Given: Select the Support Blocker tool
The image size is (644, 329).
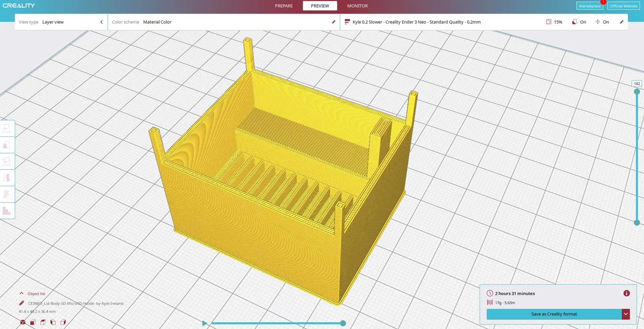Looking at the screenshot, I should 7,211.
